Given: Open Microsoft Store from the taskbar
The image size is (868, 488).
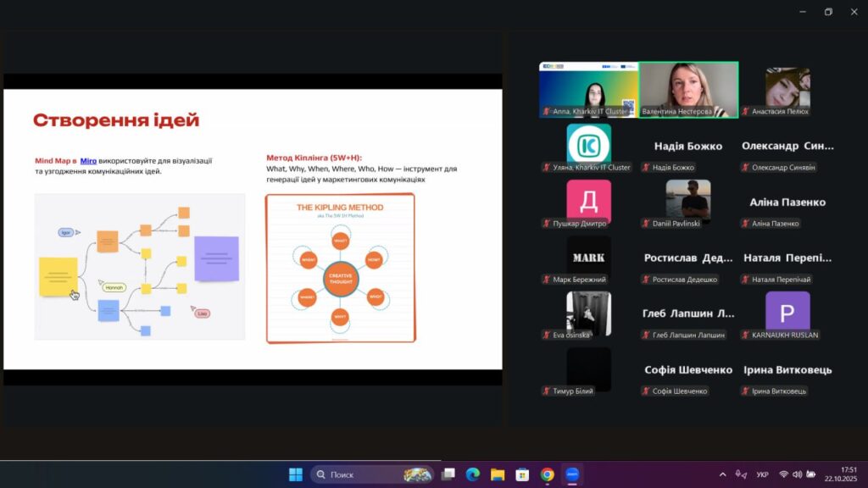Looking at the screenshot, I should [x=523, y=474].
